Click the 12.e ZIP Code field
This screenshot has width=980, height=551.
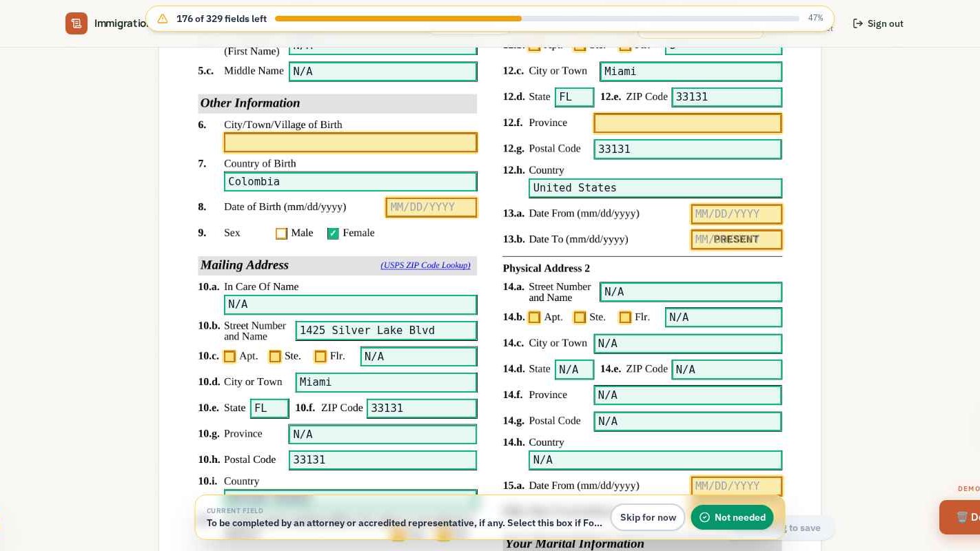(x=726, y=97)
